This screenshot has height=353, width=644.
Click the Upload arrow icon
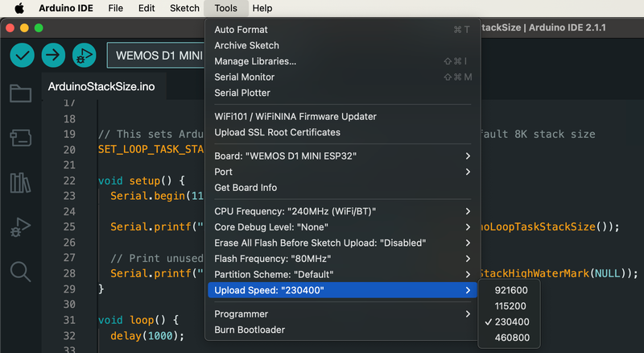[x=53, y=55]
